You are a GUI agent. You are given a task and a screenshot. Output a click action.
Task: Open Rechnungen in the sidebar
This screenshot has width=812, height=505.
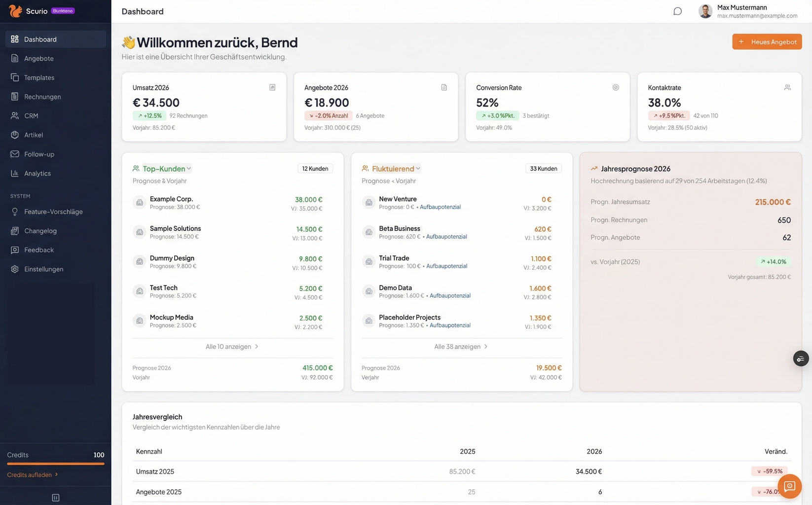click(x=42, y=97)
